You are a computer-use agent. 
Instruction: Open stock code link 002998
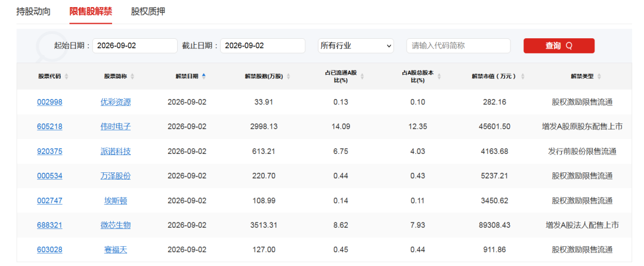click(49, 102)
